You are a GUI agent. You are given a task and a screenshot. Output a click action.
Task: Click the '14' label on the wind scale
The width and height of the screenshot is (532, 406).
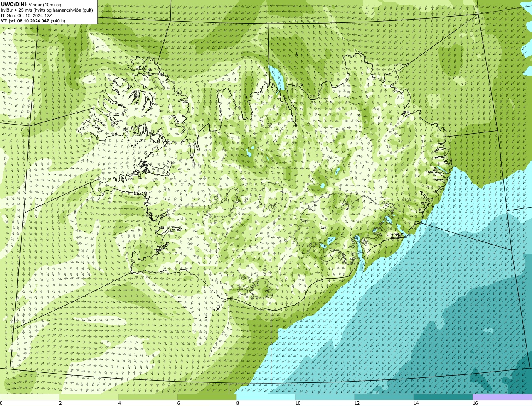pos(416,403)
